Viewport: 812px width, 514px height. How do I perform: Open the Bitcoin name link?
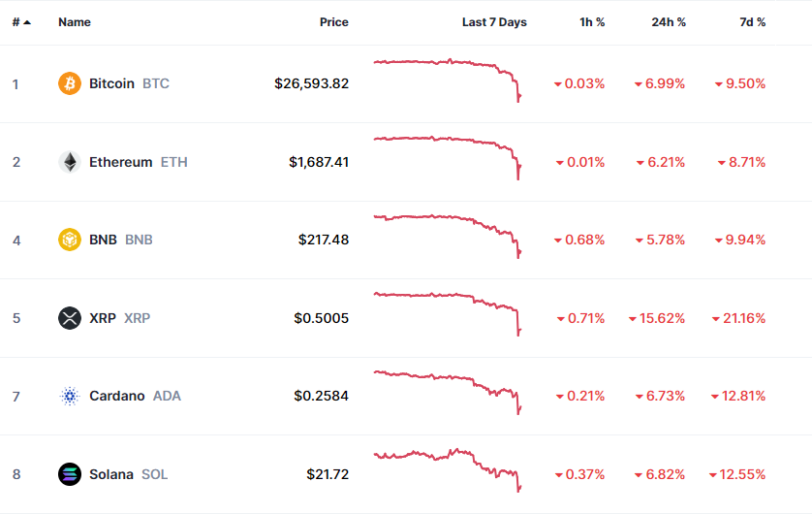pos(111,83)
